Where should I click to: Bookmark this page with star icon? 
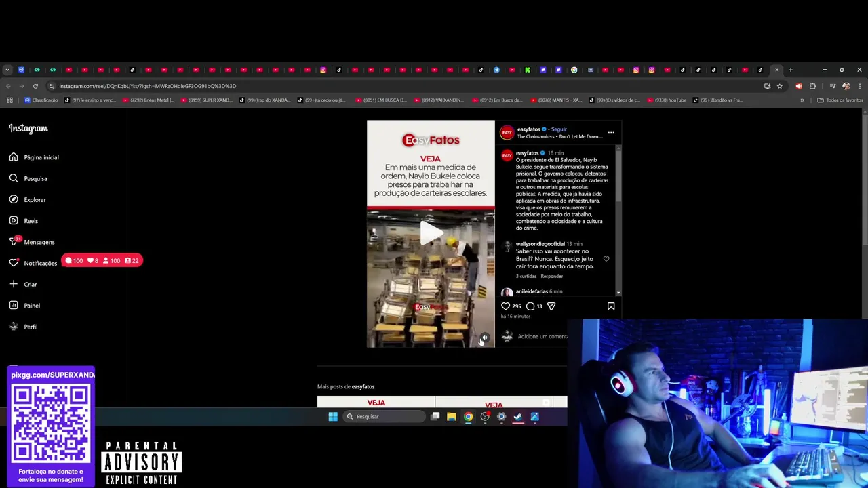[x=780, y=86]
